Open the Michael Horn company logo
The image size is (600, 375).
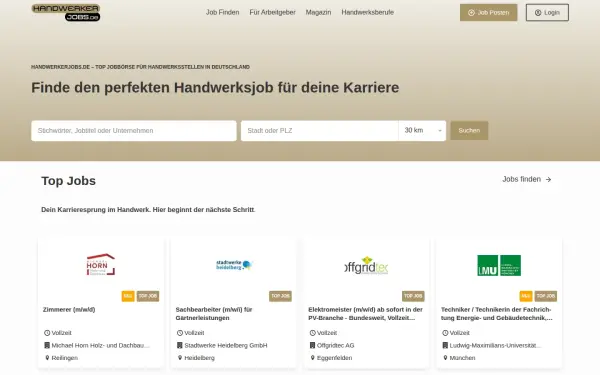(x=101, y=264)
